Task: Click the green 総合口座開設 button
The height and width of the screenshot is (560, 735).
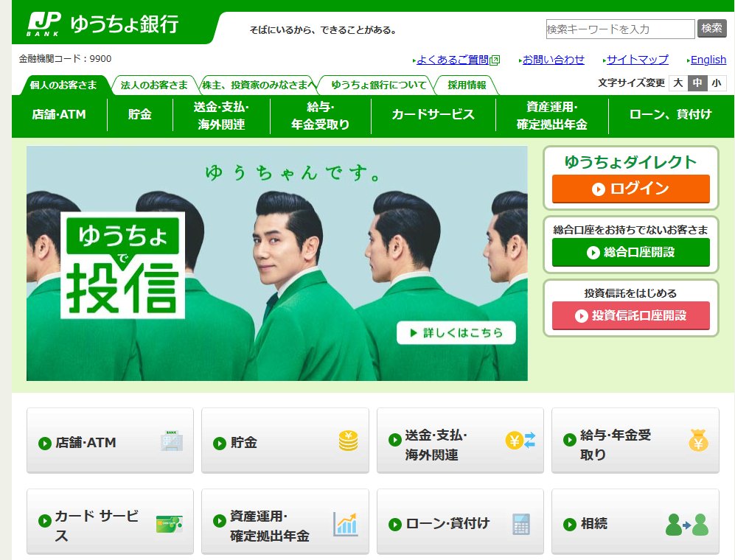Action: (x=630, y=253)
